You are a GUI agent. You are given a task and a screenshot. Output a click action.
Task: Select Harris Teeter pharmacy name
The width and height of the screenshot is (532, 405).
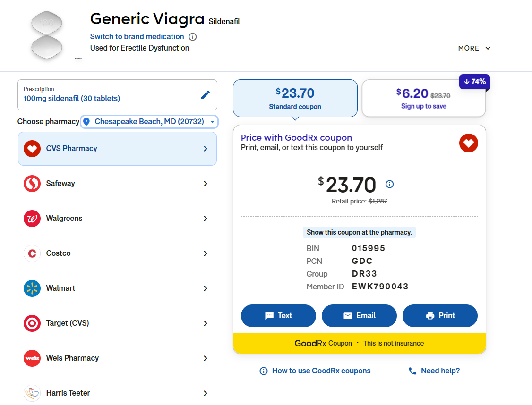pos(68,393)
